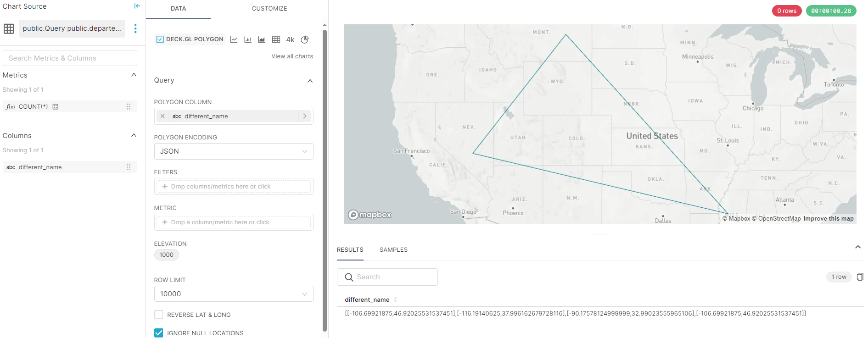This screenshot has width=868, height=338.
Task: Click the 1 row count label
Action: tap(839, 277)
